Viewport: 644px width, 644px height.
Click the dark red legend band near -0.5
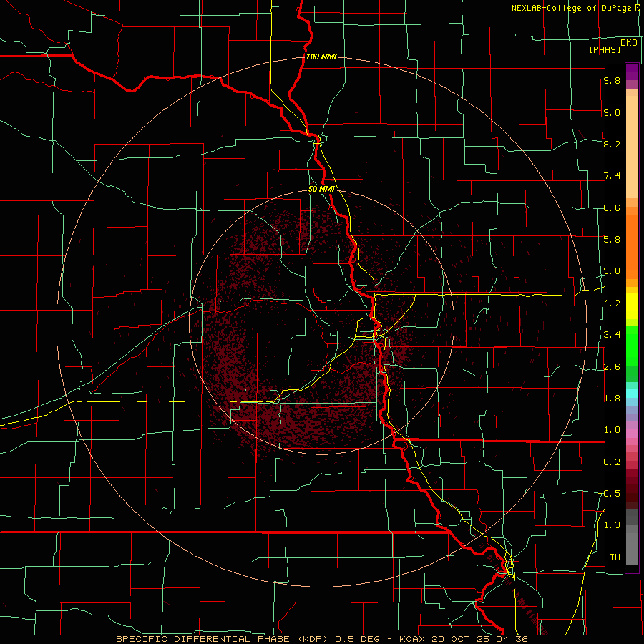point(632,493)
